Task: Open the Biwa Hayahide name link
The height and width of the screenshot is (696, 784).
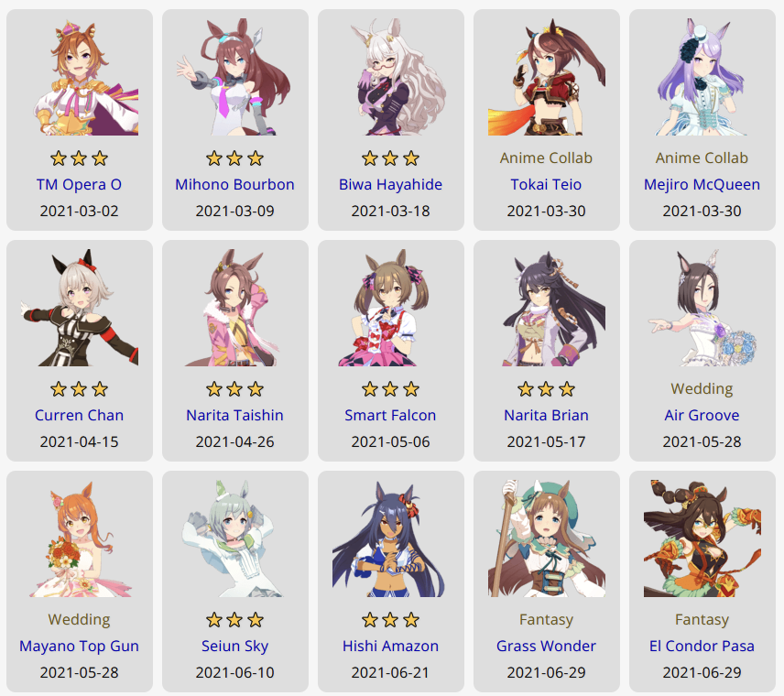Action: (x=390, y=184)
